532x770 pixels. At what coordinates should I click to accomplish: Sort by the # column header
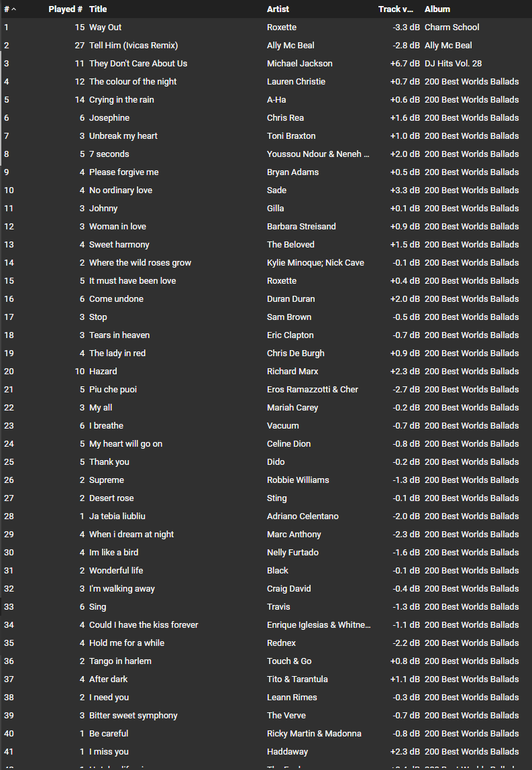click(7, 9)
